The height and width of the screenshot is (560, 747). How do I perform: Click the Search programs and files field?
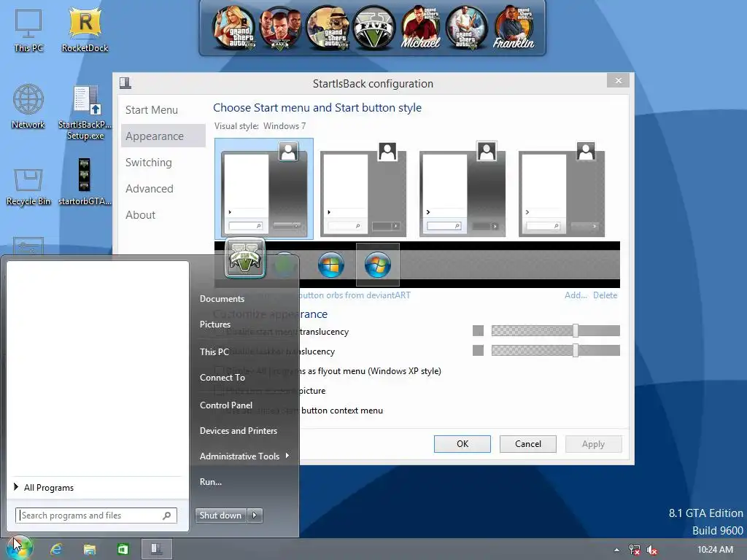96,516
